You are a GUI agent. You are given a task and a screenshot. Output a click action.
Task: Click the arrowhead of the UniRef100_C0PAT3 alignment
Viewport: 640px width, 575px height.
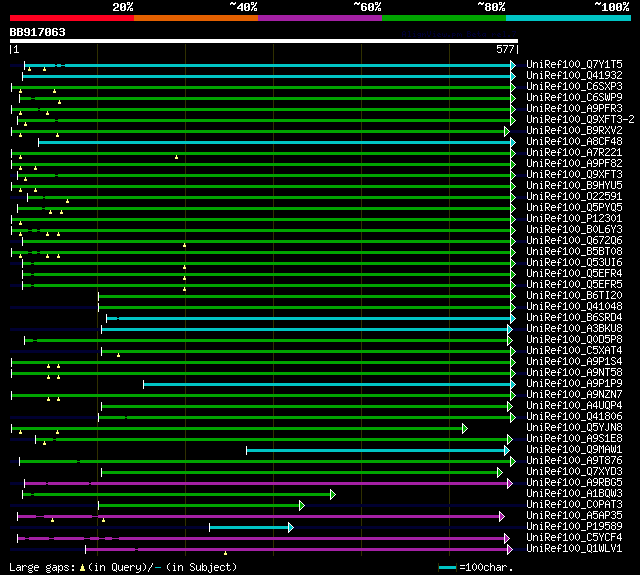[302, 506]
